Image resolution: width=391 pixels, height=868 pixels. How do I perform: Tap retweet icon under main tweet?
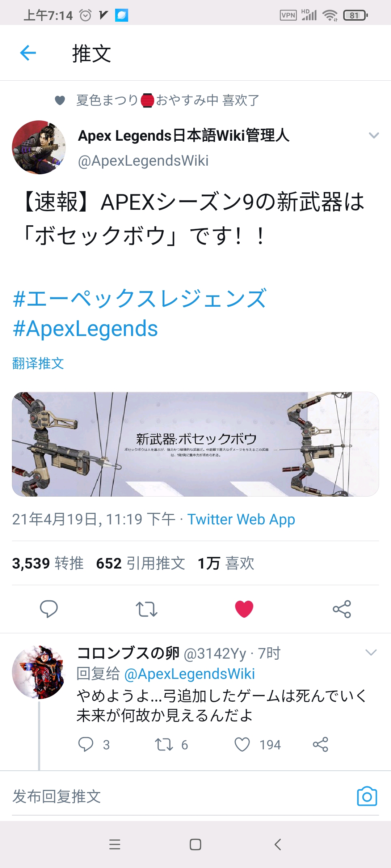coord(146,609)
